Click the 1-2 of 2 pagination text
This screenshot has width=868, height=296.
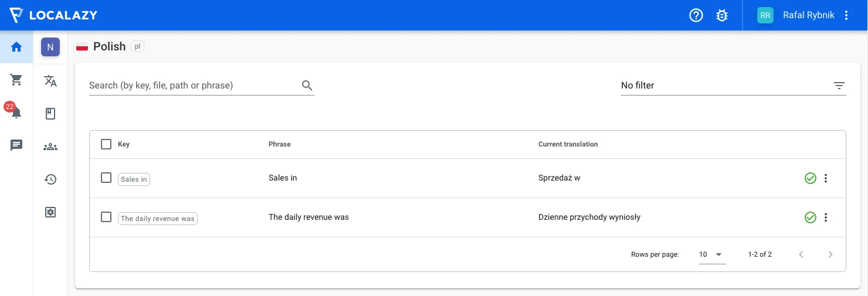point(760,254)
